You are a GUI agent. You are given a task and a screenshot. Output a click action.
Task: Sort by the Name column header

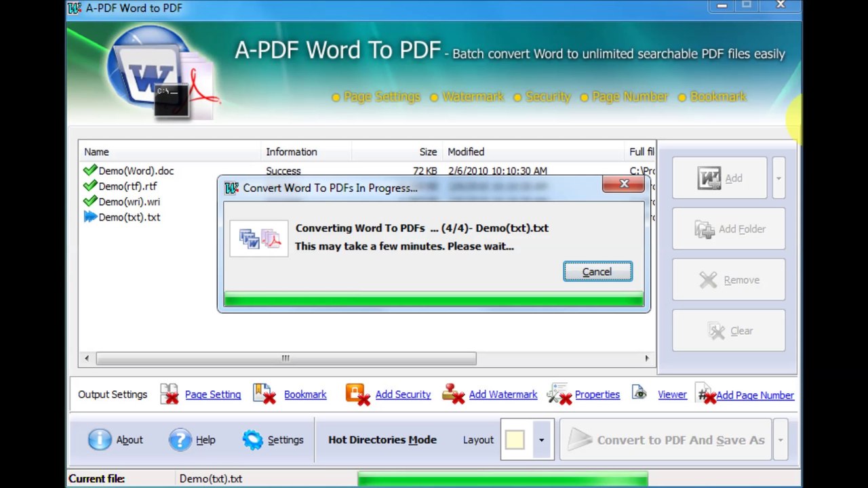click(170, 152)
